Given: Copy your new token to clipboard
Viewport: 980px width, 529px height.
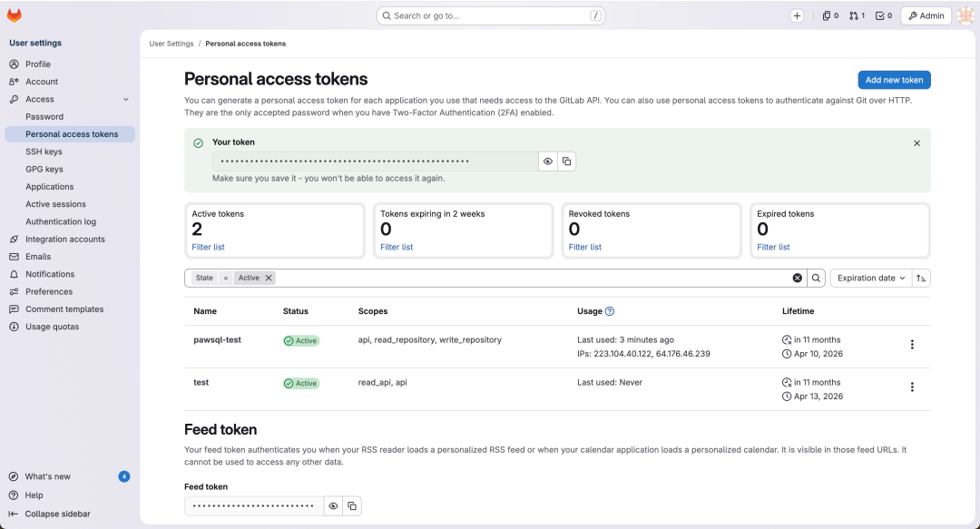Looking at the screenshot, I should (x=566, y=162).
